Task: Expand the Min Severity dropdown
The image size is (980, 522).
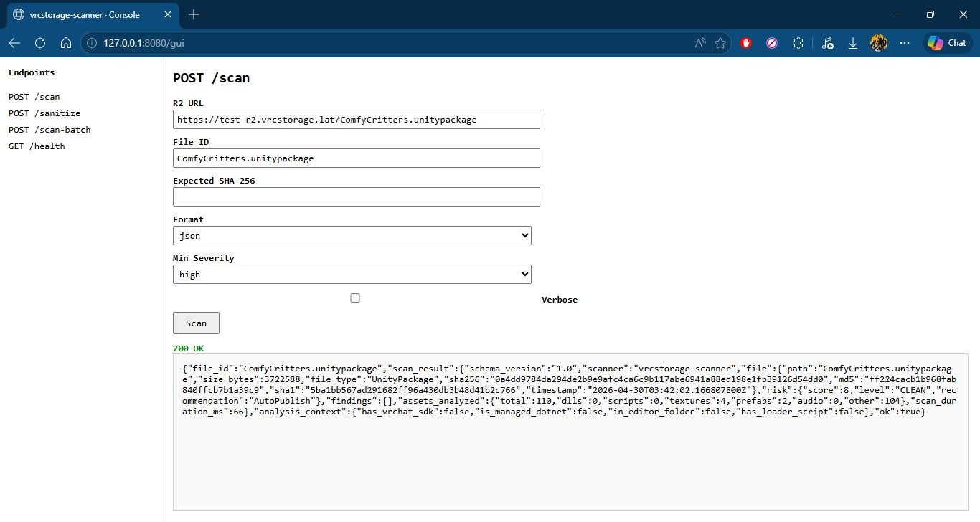Action: pos(352,274)
